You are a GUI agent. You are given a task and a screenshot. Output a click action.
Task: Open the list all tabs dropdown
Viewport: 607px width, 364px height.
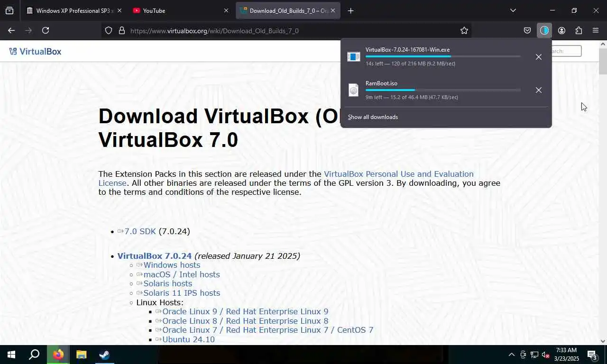click(513, 10)
